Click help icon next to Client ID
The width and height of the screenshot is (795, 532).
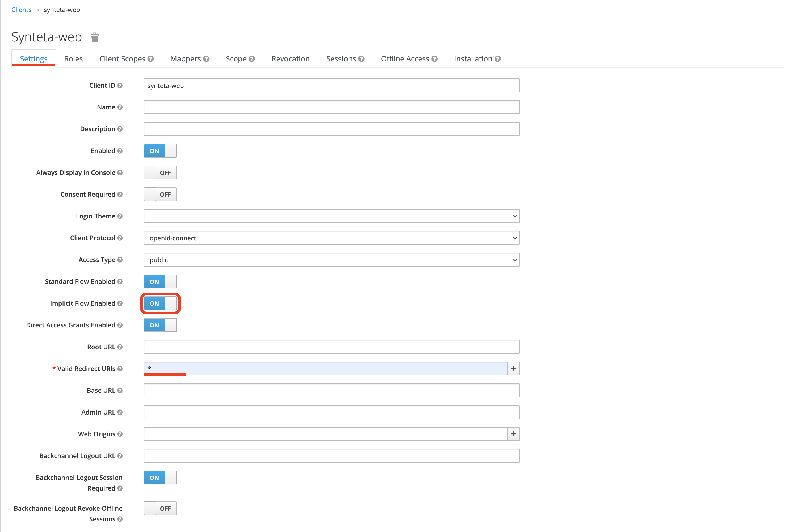pos(120,86)
